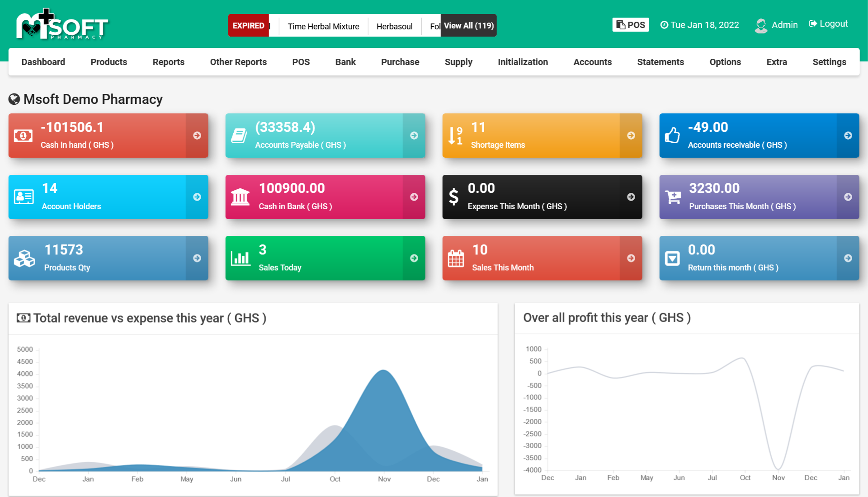
Task: Open Cash in hand arrow icon
Action: 197,136
